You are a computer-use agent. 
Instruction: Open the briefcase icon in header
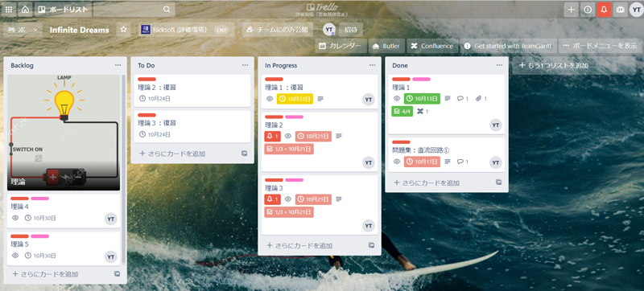(x=620, y=10)
